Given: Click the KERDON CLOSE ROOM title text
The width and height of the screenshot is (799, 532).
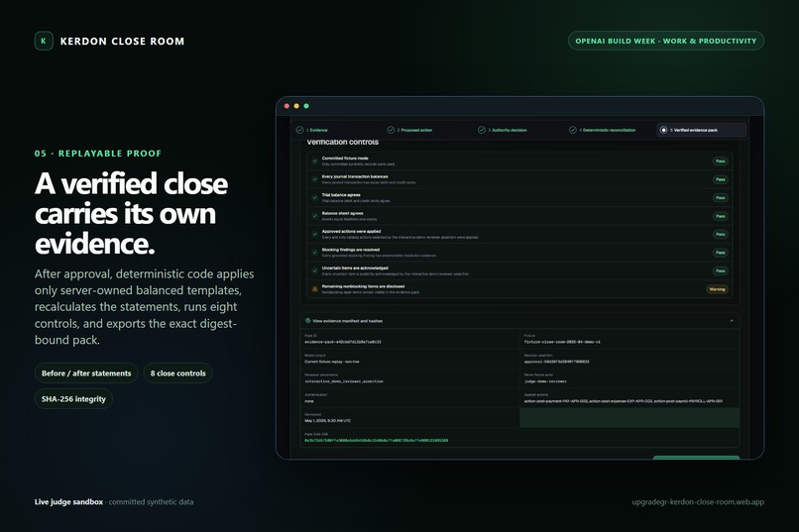Looking at the screenshot, I should (x=122, y=42).
